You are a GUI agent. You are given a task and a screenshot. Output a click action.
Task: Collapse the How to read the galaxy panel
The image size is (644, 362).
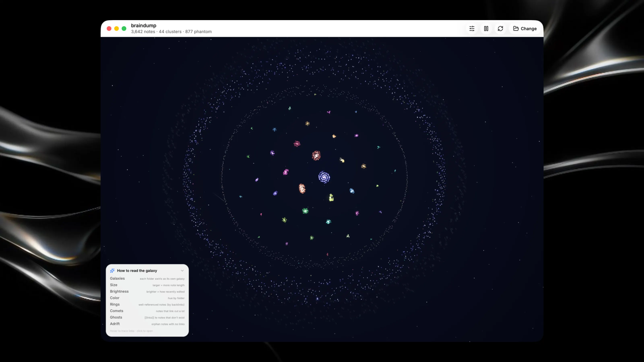182,270
